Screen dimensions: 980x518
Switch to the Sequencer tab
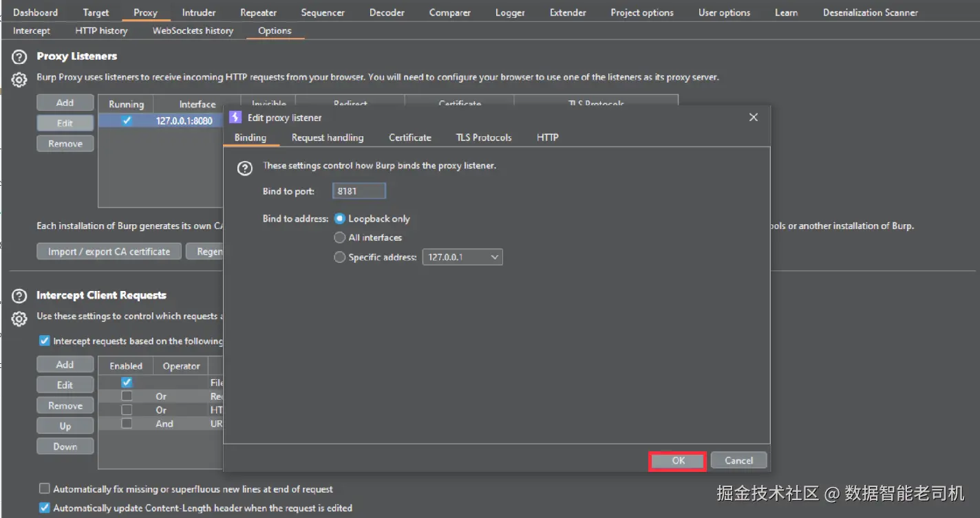pos(323,12)
